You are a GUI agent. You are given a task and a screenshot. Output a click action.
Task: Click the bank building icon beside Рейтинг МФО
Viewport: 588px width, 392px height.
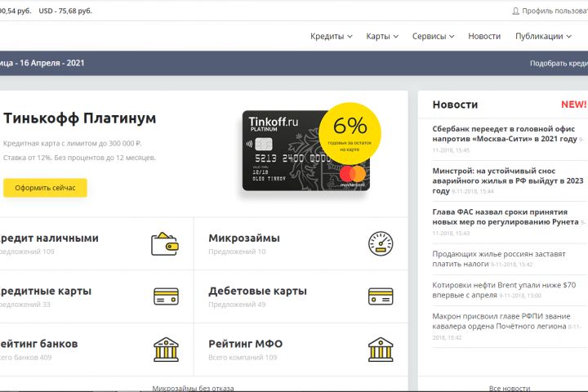381,350
